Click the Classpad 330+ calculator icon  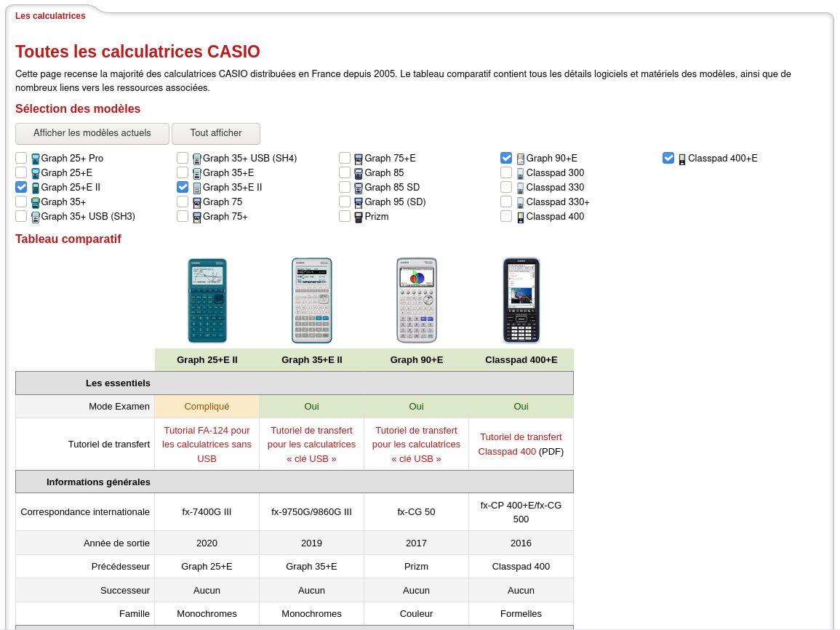point(521,202)
